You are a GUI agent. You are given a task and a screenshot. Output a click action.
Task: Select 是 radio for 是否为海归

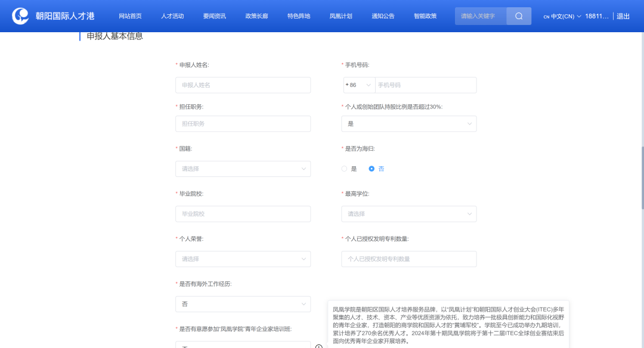click(x=345, y=169)
